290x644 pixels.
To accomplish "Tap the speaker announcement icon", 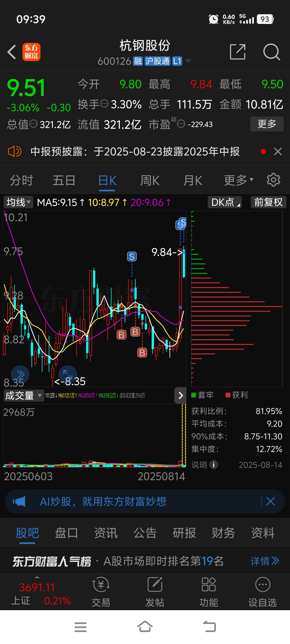I will [x=15, y=152].
